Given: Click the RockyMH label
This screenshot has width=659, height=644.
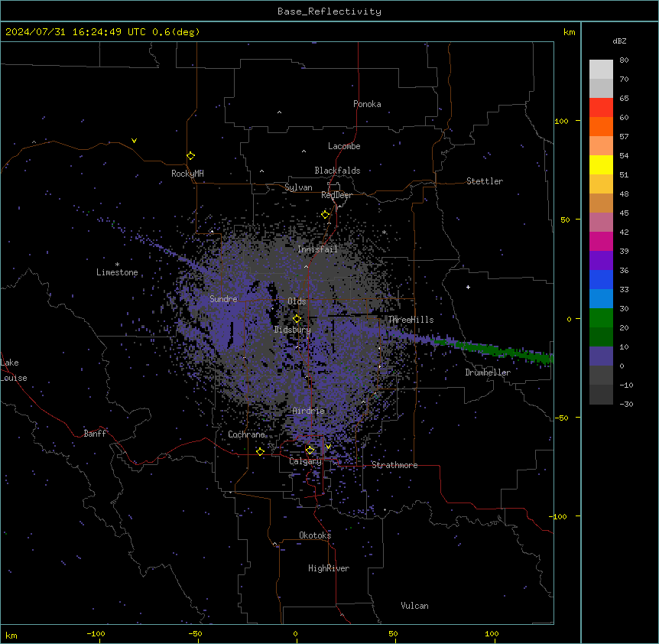Looking at the screenshot, I should [187, 174].
